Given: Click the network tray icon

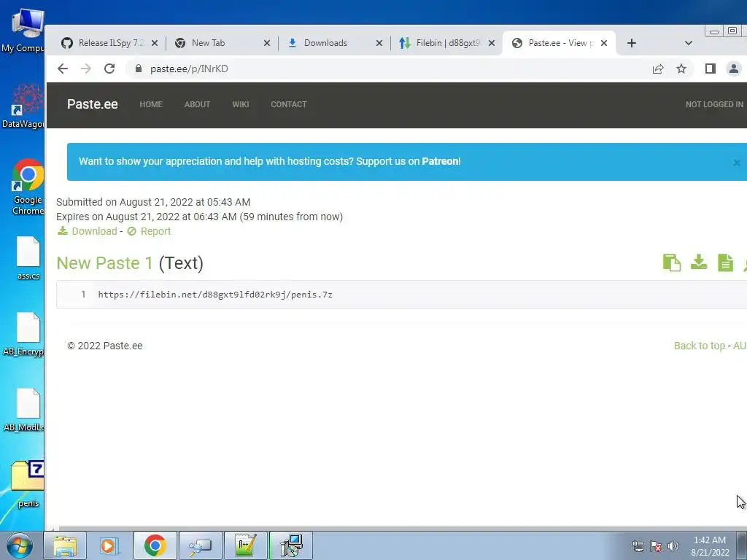Looking at the screenshot, I should [x=638, y=546].
